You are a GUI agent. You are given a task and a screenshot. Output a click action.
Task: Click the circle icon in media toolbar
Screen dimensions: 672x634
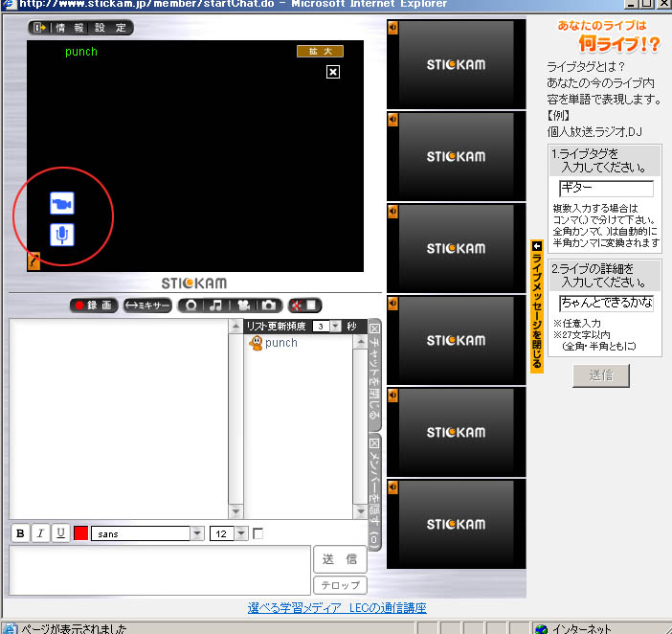click(191, 306)
